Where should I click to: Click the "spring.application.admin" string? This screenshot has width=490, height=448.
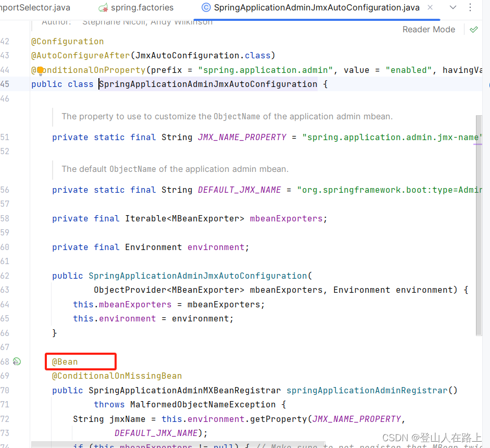(266, 70)
